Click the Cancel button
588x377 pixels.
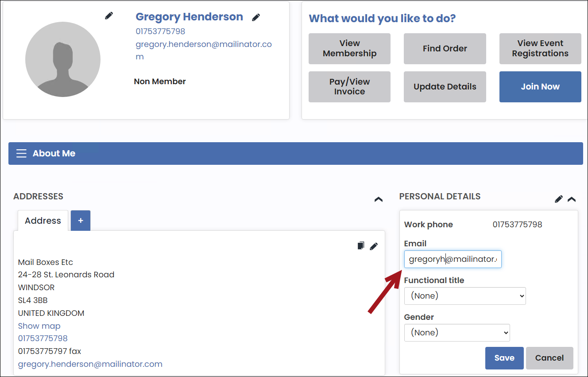(549, 358)
